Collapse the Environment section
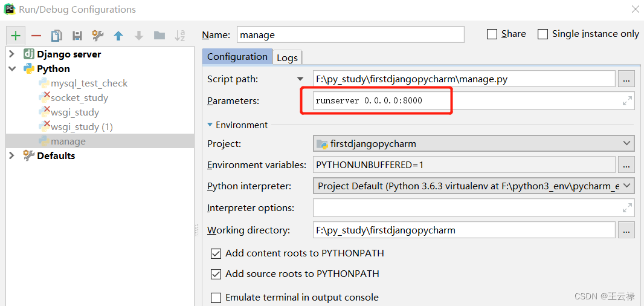The height and width of the screenshot is (306, 644). coord(210,125)
